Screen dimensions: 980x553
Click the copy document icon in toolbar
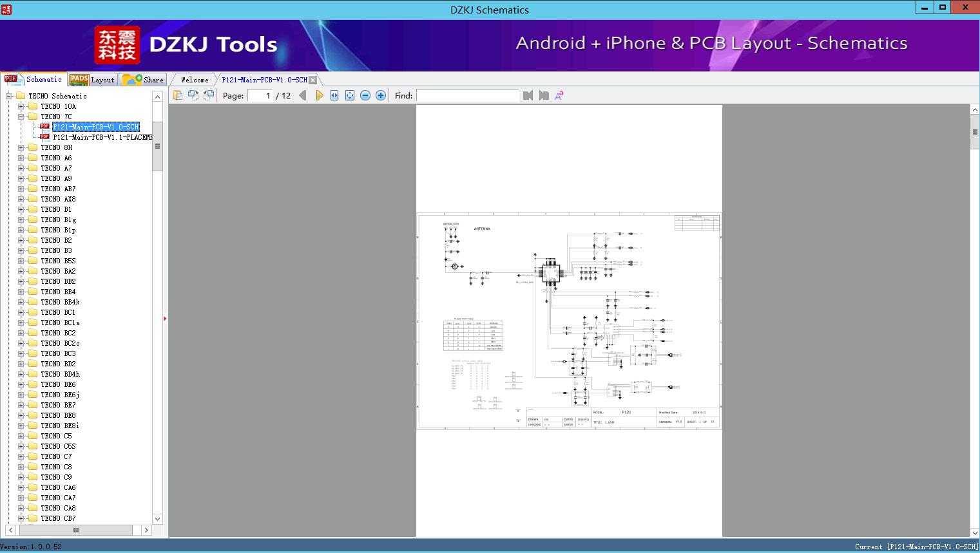(x=178, y=95)
